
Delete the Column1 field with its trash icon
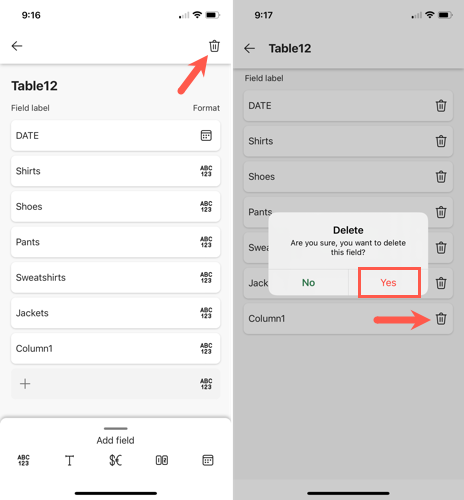[441, 319]
